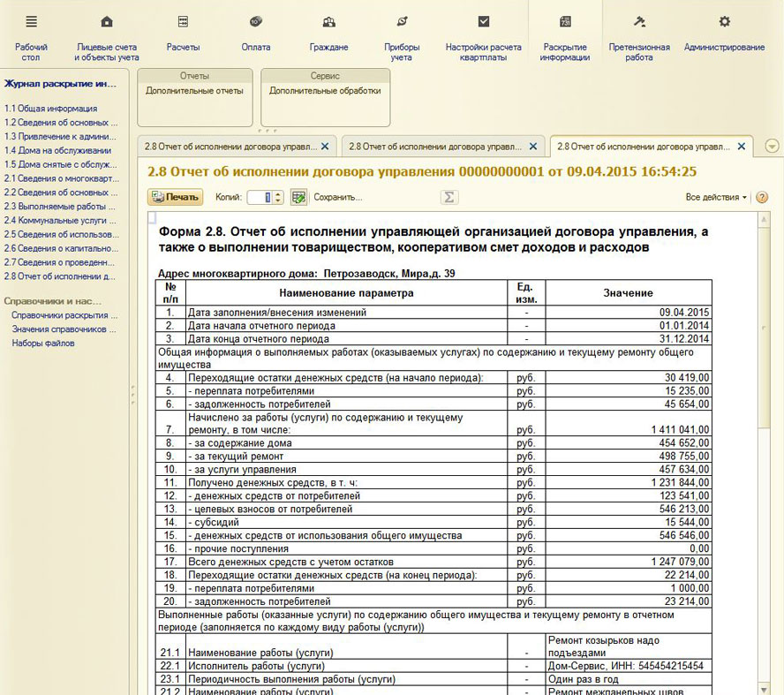Viewport: 784px width, 695px height.
Task: Open the Рабочий стол section
Action: (x=31, y=38)
